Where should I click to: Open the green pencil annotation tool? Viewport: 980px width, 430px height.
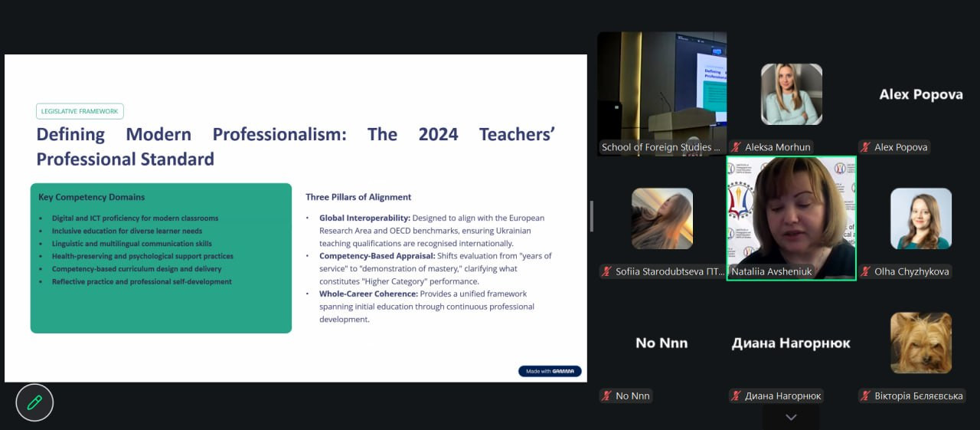(34, 402)
